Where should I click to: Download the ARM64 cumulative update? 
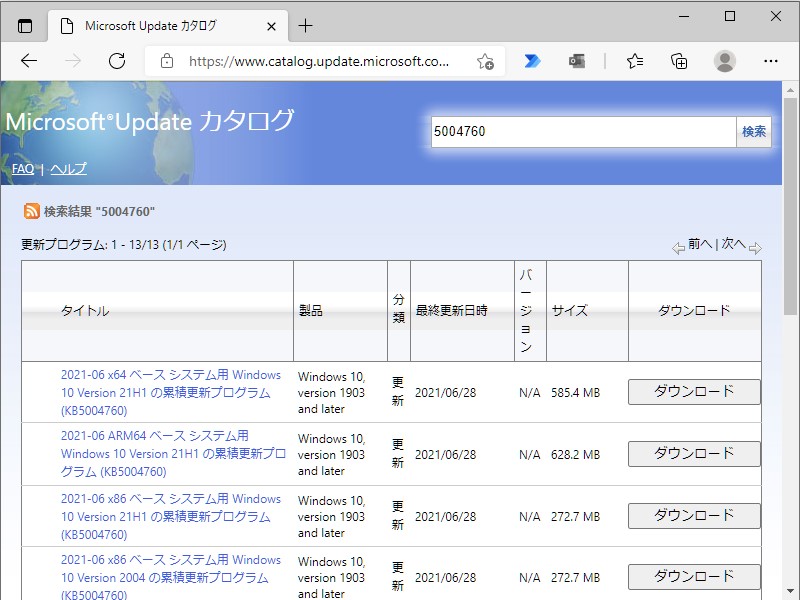(694, 453)
